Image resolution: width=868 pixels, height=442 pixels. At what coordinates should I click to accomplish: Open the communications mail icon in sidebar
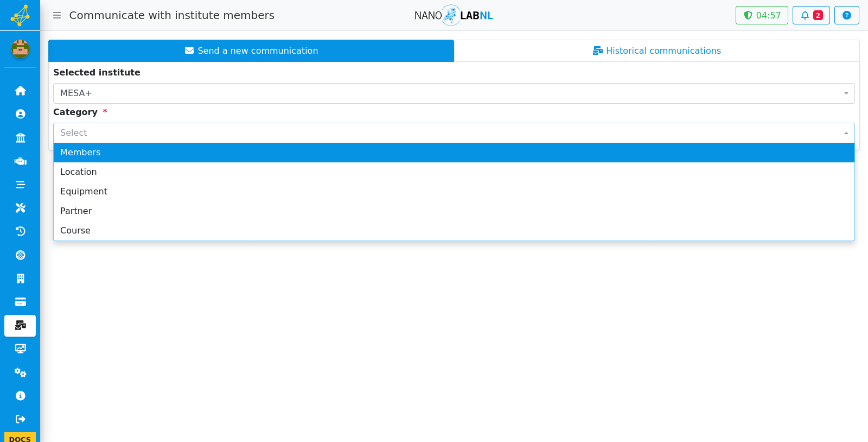tap(20, 325)
